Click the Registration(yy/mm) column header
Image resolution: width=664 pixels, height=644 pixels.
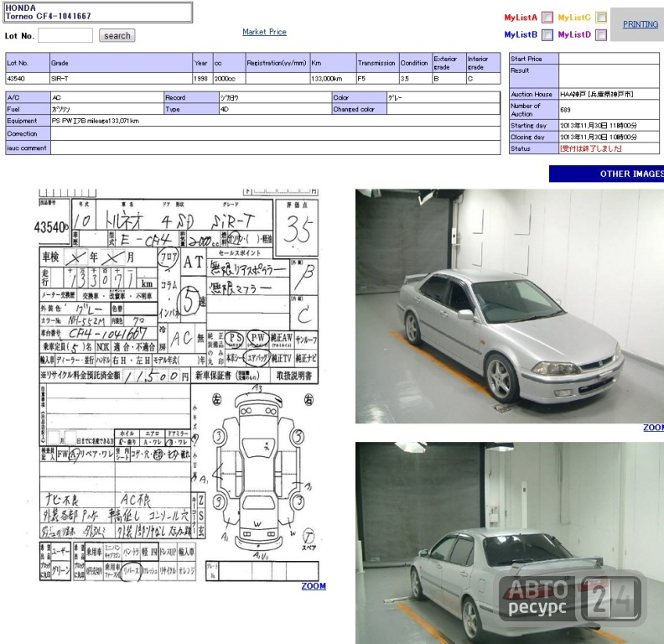click(276, 63)
